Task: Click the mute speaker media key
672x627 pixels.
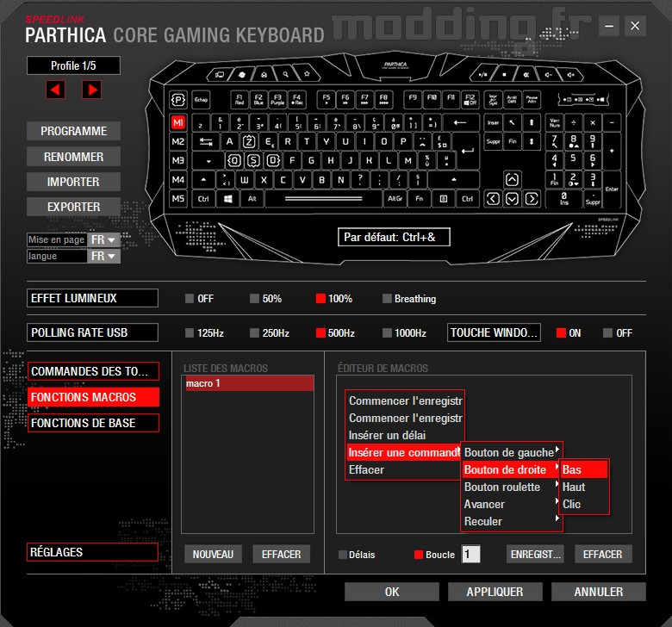Action: coord(526,75)
